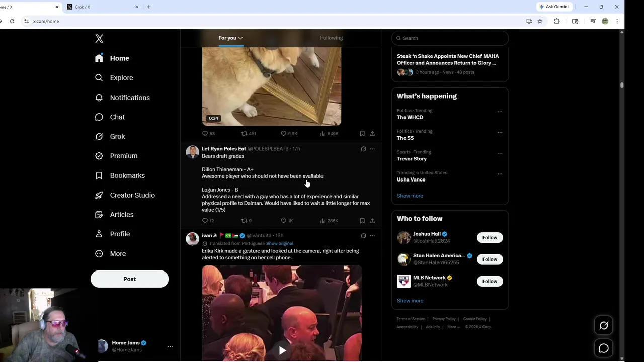Open the Premium page
The width and height of the screenshot is (644, 362).
tap(116, 156)
